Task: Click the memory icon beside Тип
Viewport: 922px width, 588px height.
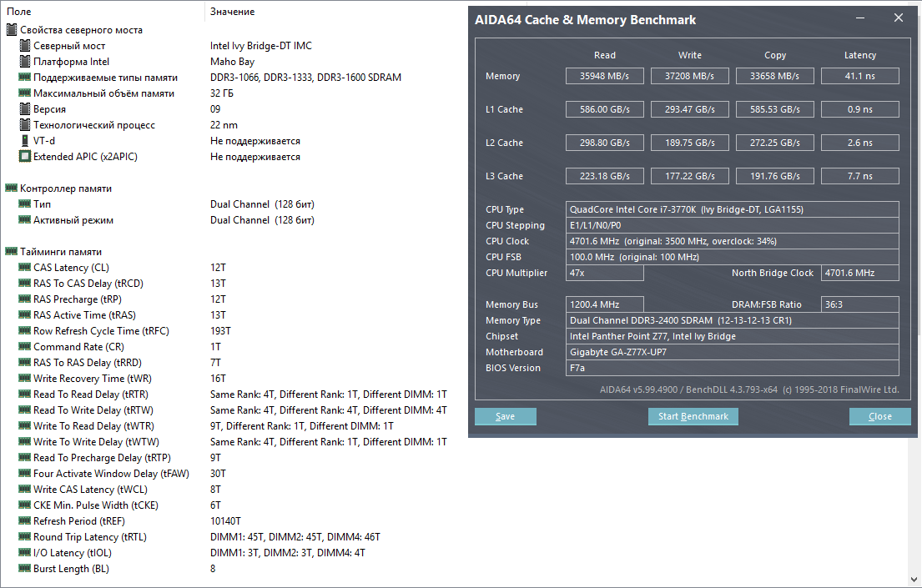Action: pyautogui.click(x=25, y=204)
